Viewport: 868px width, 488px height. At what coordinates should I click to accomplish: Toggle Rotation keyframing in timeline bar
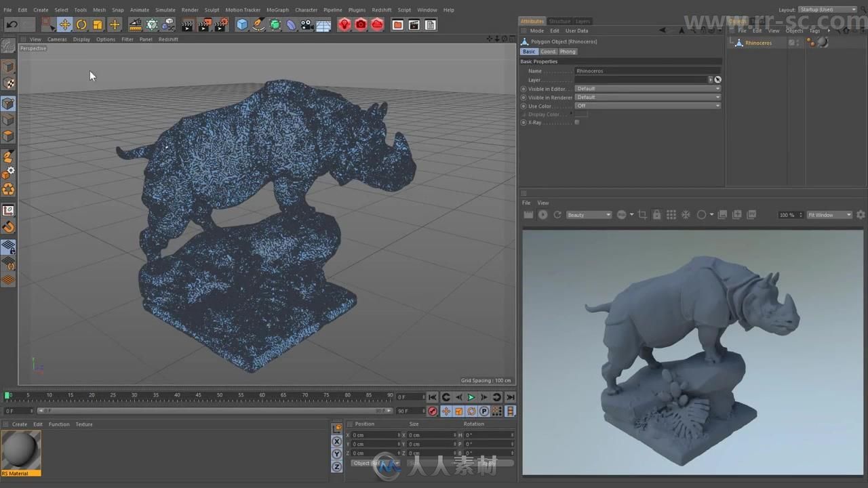(471, 411)
